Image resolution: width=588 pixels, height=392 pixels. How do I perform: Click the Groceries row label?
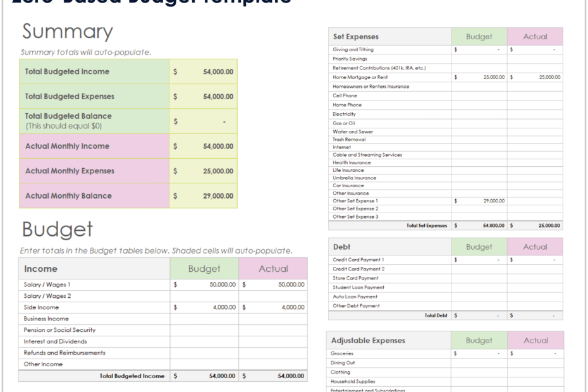point(342,353)
